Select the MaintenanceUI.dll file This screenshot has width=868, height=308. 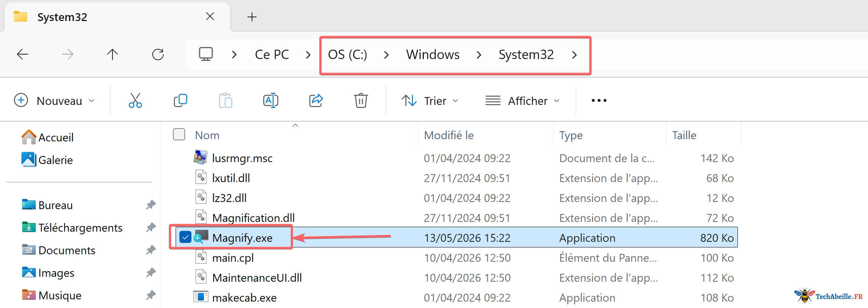(257, 278)
